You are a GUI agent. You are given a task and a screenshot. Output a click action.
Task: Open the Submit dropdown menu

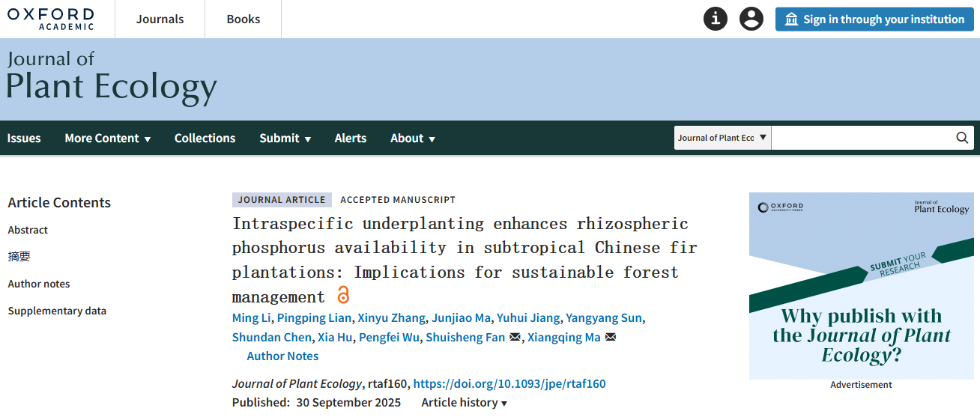[285, 139]
